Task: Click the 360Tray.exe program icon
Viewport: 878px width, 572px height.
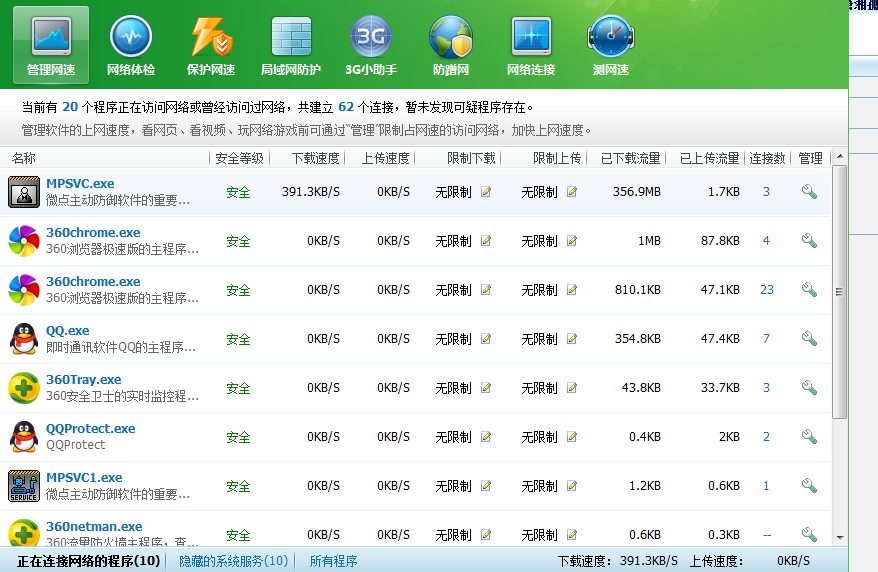Action: pyautogui.click(x=24, y=388)
